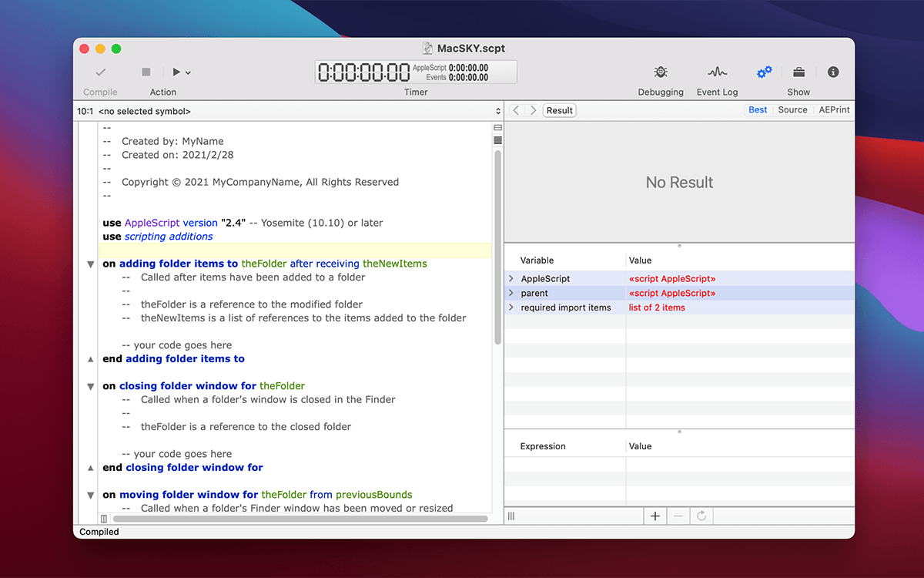Click the «script AppleScript» value for AppleScript
This screenshot has width=924, height=578.
pos(672,278)
